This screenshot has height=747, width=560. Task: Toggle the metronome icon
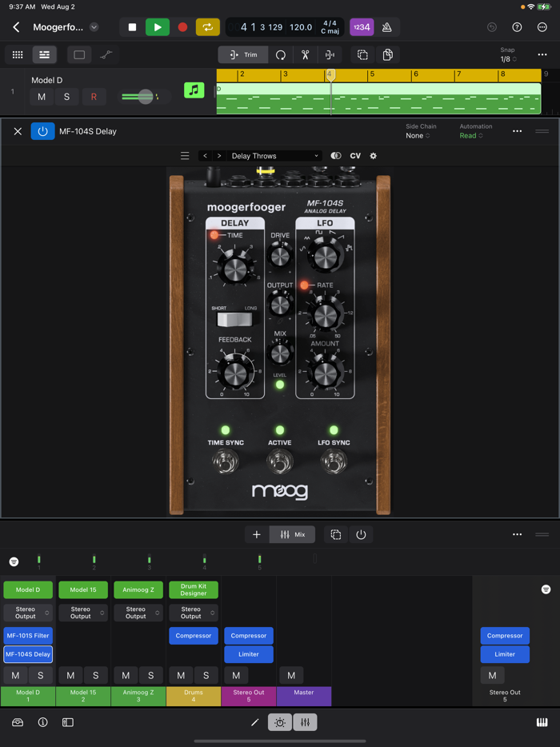[x=387, y=27]
